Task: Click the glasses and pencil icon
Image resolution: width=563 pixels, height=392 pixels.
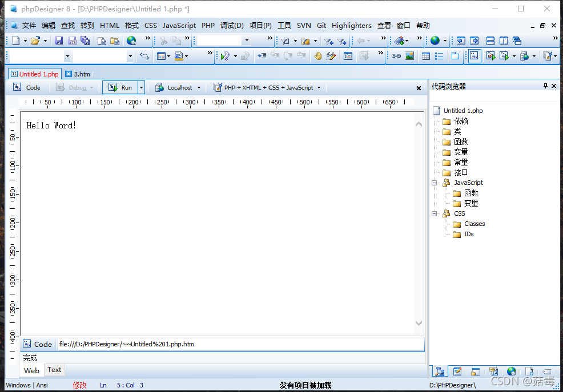Action: pyautogui.click(x=331, y=55)
